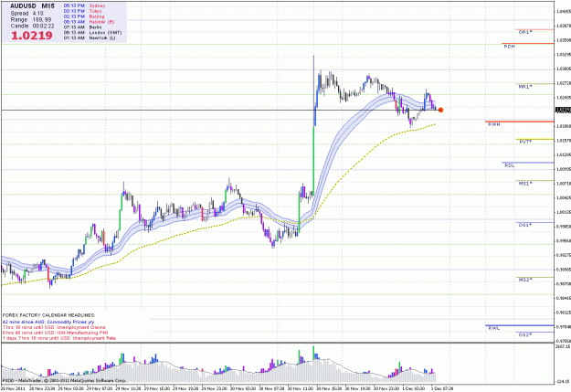Viewport: 571px width, 392px height.
Task: Select the Helsinki (B) clock row
Action: [x=89, y=22]
